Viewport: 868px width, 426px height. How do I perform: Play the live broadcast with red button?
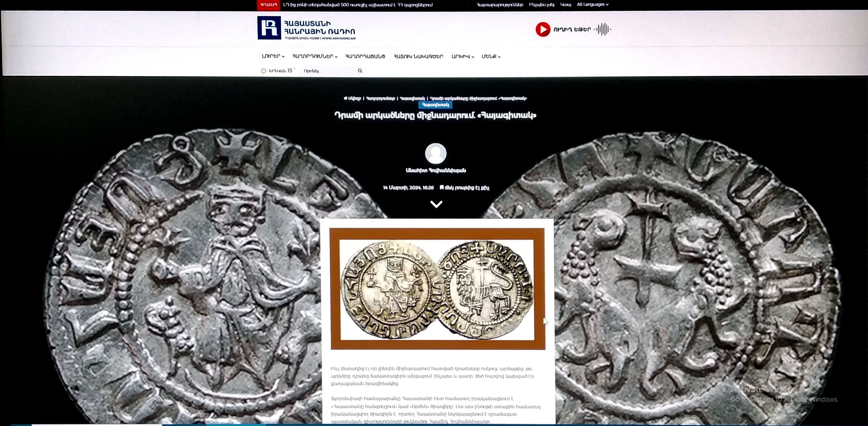(543, 30)
